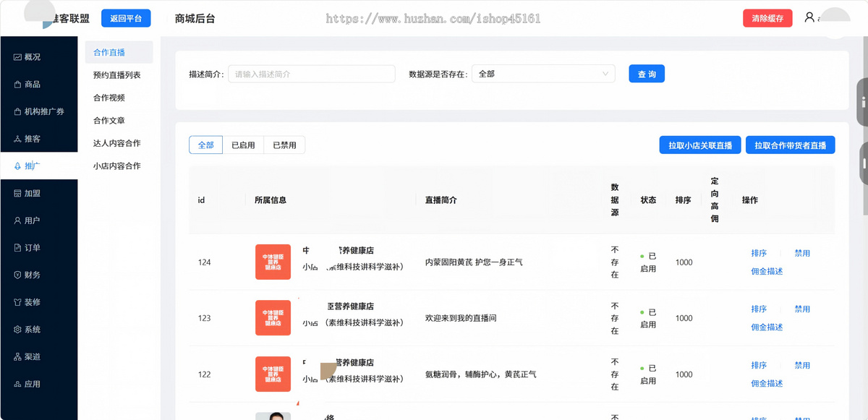Click the 加盟 store icon
868x420 pixels.
(x=17, y=193)
